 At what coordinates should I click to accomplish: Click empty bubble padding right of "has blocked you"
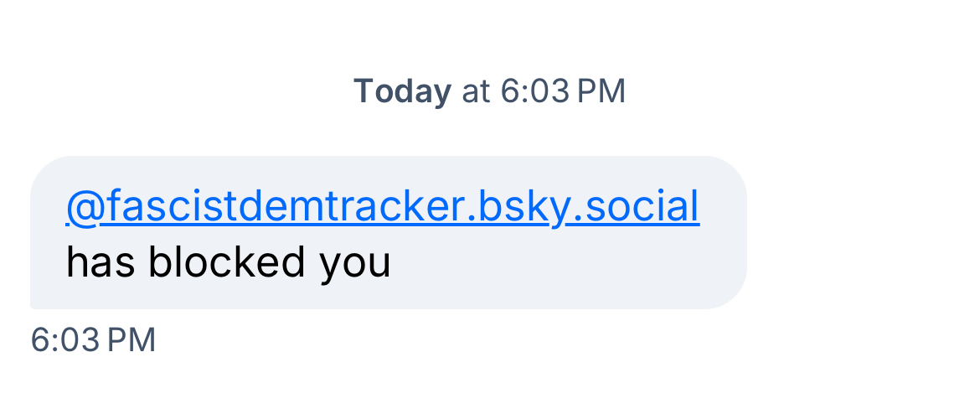(570, 263)
